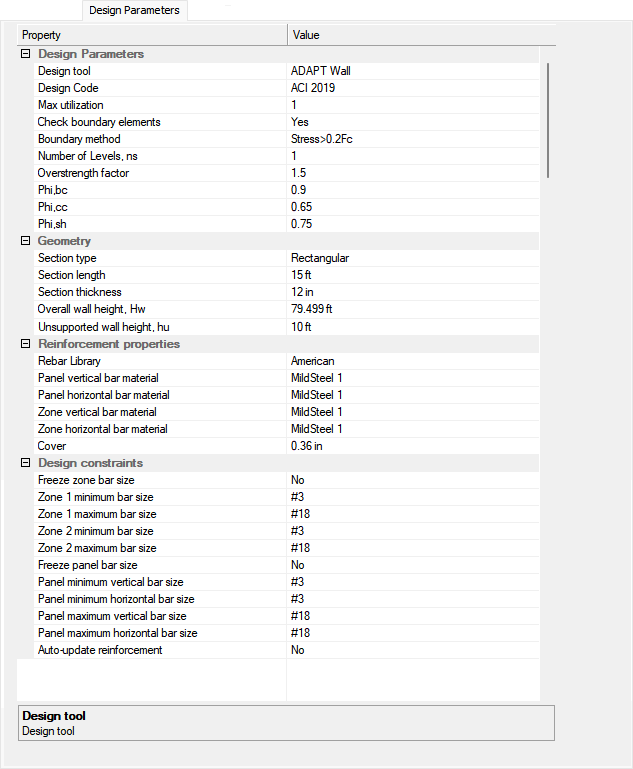Click the Value column header
Image resolution: width=633 pixels, height=769 pixels.
415,35
